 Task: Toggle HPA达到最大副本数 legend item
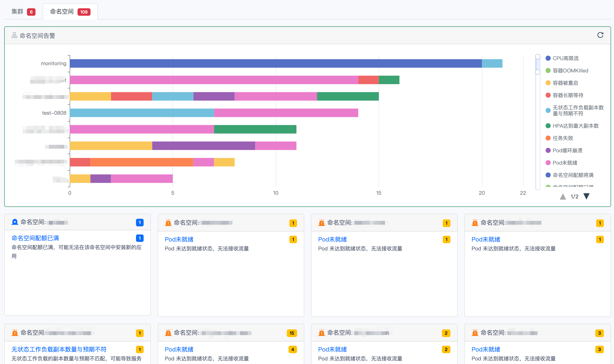[x=575, y=126]
